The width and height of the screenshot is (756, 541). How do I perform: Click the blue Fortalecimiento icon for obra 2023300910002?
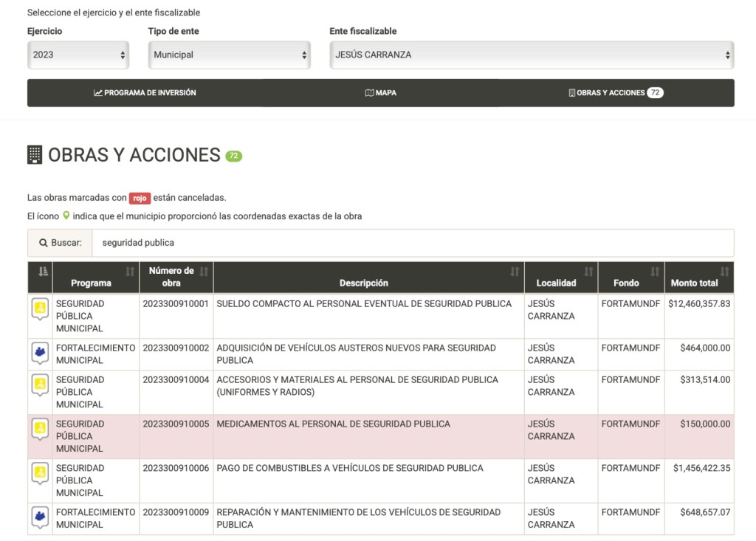40,353
